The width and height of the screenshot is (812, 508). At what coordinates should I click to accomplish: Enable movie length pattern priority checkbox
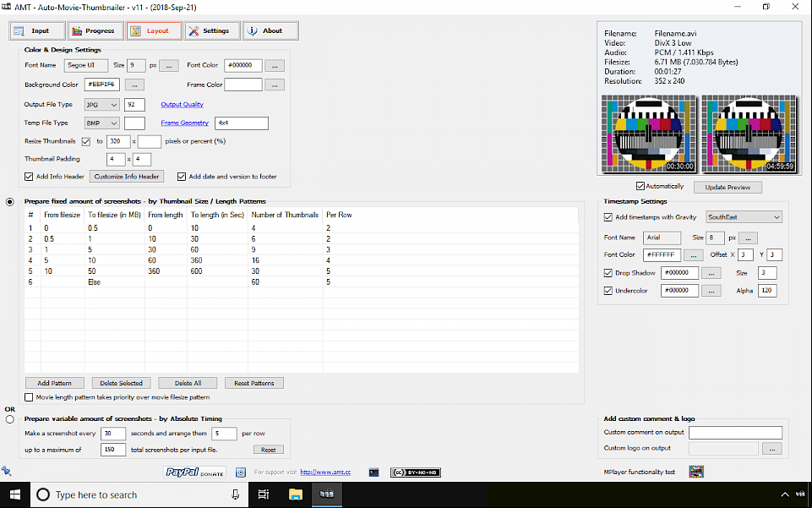(29, 397)
